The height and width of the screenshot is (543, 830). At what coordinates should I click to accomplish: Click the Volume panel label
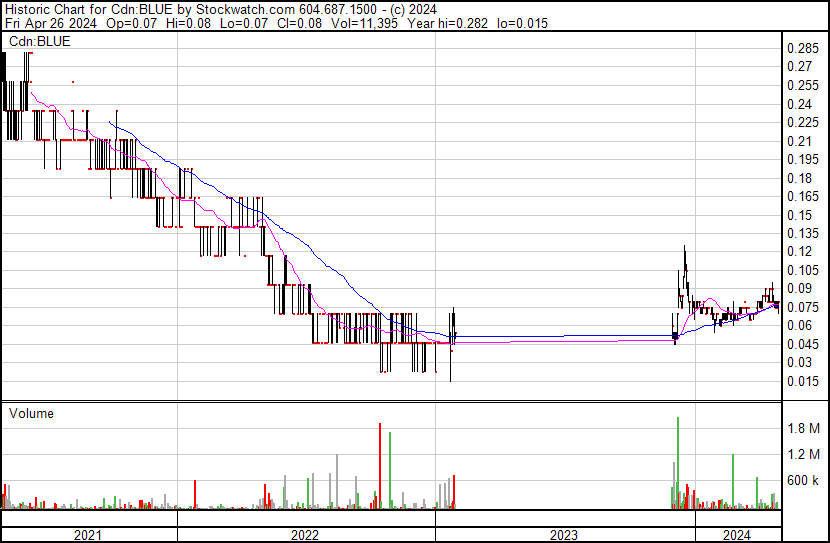pyautogui.click(x=31, y=414)
